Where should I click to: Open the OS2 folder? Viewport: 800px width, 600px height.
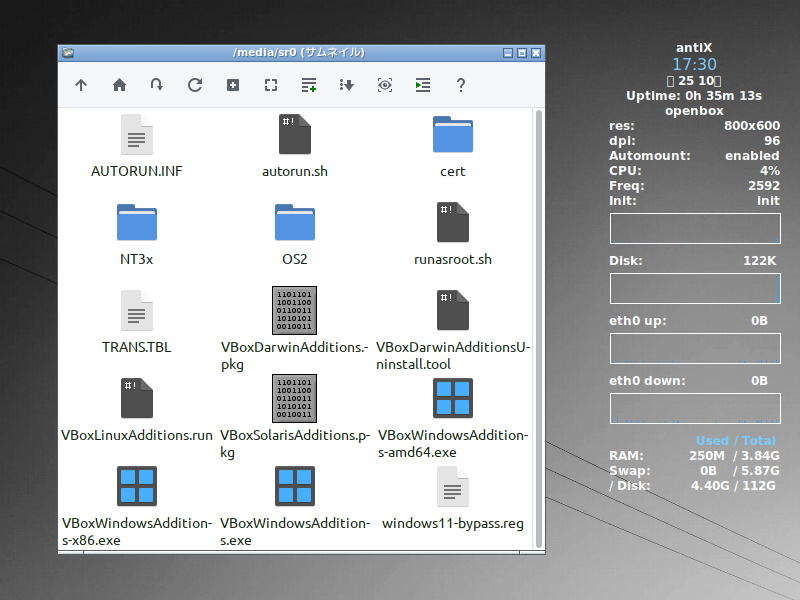click(x=295, y=222)
